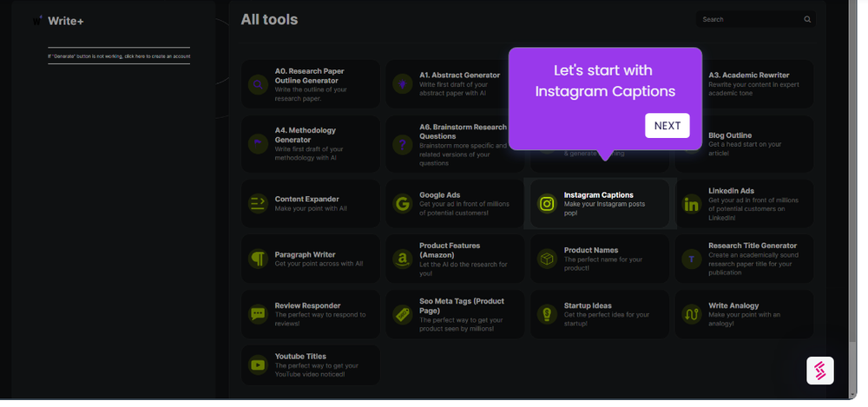
Task: Click the Amazon icon on Product Features
Action: 403,259
